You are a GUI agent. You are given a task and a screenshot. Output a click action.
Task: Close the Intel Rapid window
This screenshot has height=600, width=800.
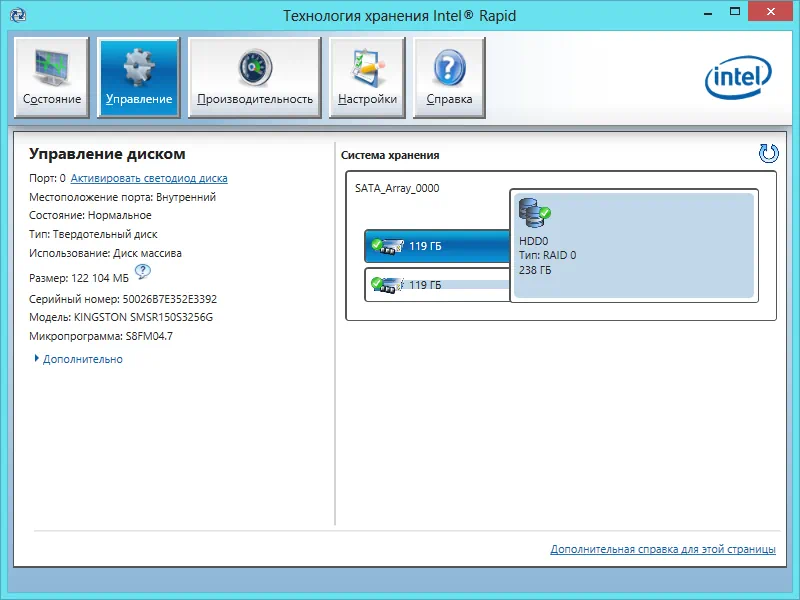770,11
